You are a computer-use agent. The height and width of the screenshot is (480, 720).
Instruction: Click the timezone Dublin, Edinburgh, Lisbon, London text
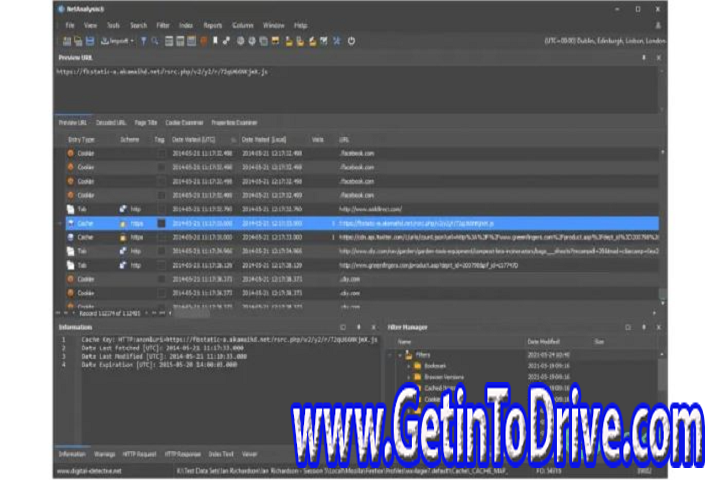coord(605,41)
